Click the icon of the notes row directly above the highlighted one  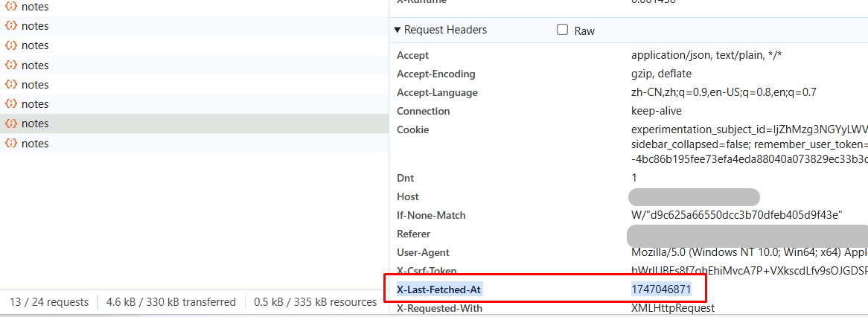pos(11,104)
